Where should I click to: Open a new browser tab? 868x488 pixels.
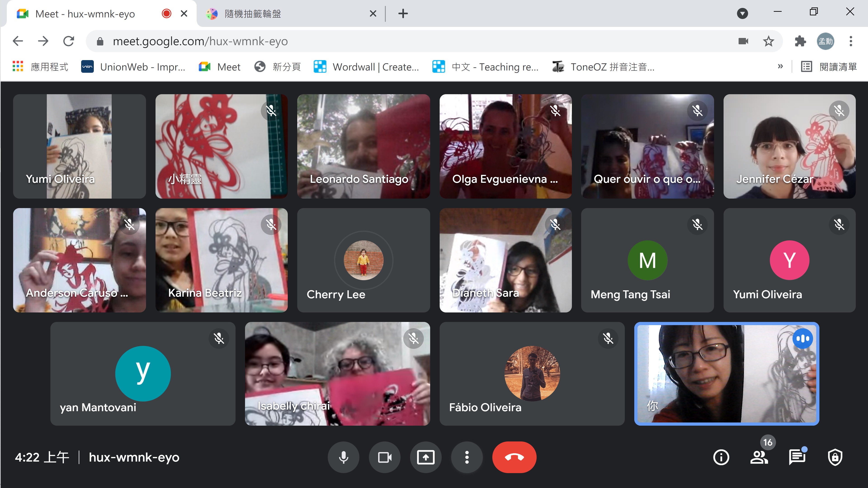pyautogui.click(x=403, y=14)
